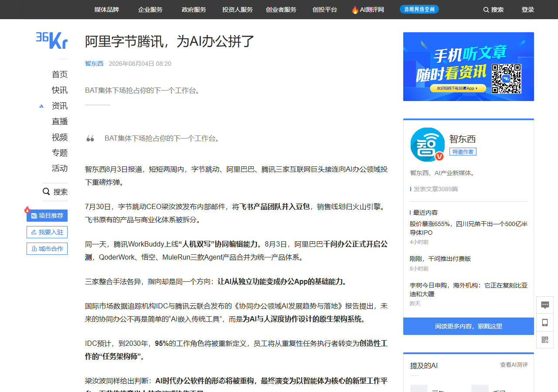Image resolution: width=558 pixels, height=392 pixels.
Task: Navigate to 首页 in sidebar
Action: click(x=60, y=74)
